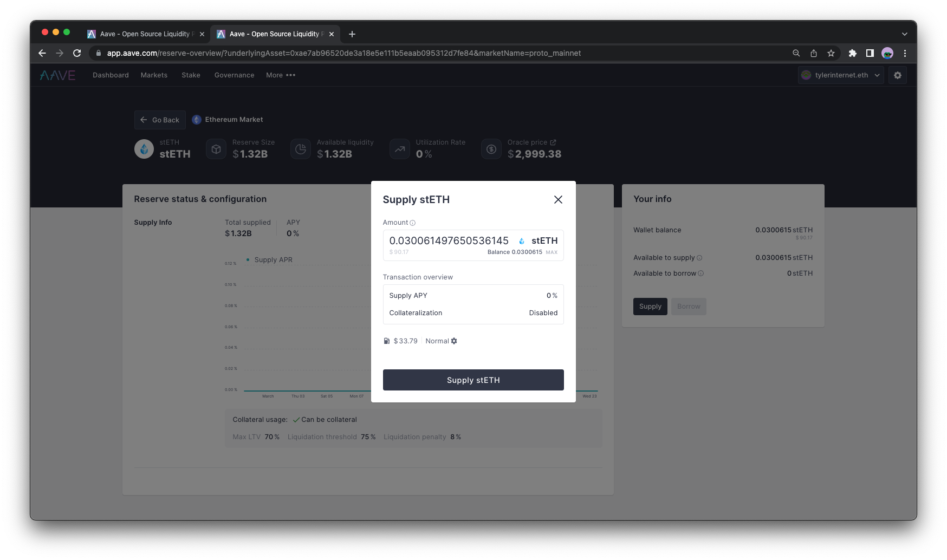Viewport: 947px width, 560px height.
Task: Switch to the Markets nav item
Action: [154, 75]
